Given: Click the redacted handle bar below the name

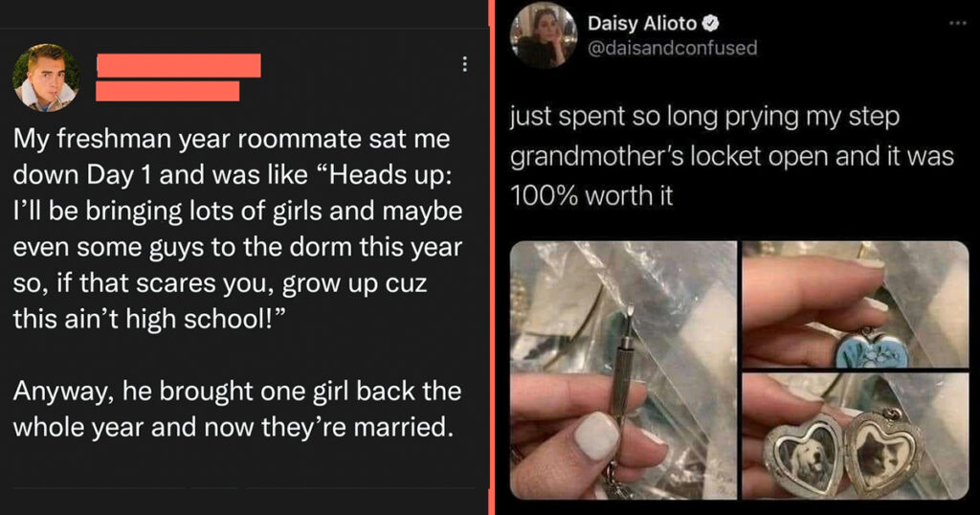Looking at the screenshot, I should pos(167,91).
